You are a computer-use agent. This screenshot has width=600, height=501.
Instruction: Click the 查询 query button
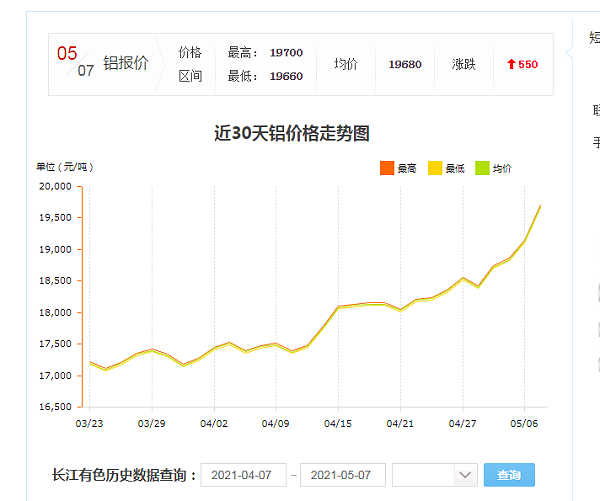click(x=509, y=475)
